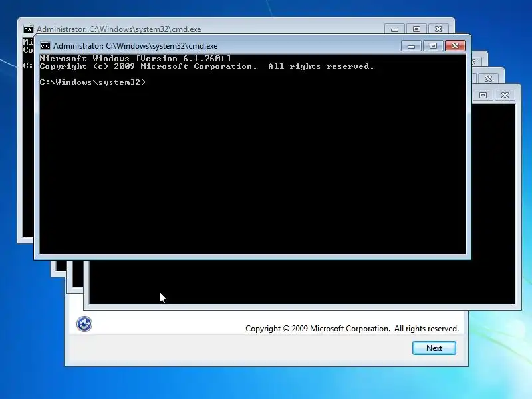Image resolution: width=532 pixels, height=399 pixels.
Task: Click the Ease of Access icon in setup
Action: coord(84,324)
